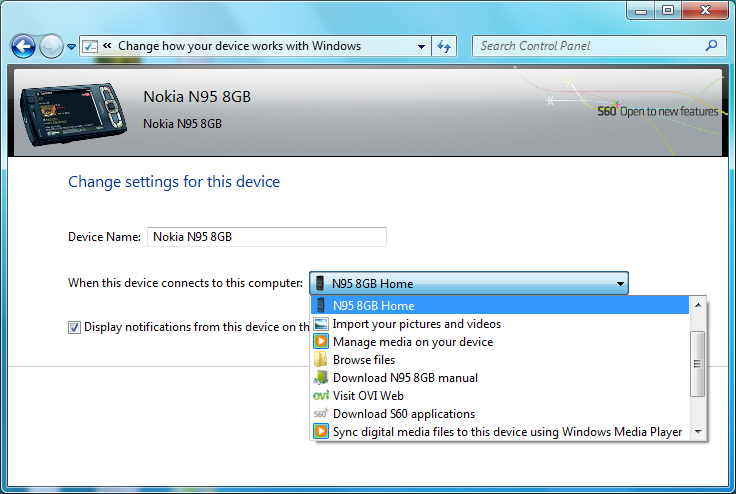Select Import your pictures and videos
This screenshot has height=494, width=736.
point(499,324)
